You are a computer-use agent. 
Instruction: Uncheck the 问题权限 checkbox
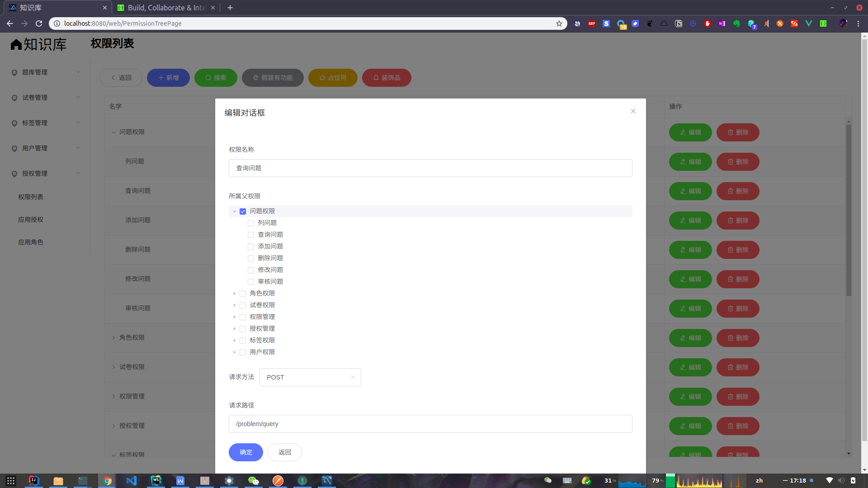(x=243, y=211)
